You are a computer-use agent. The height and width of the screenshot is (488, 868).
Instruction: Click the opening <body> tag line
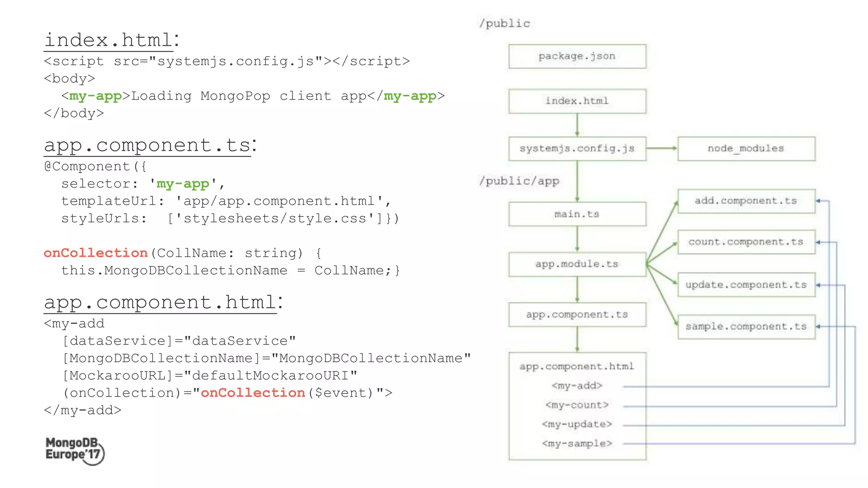(70, 79)
